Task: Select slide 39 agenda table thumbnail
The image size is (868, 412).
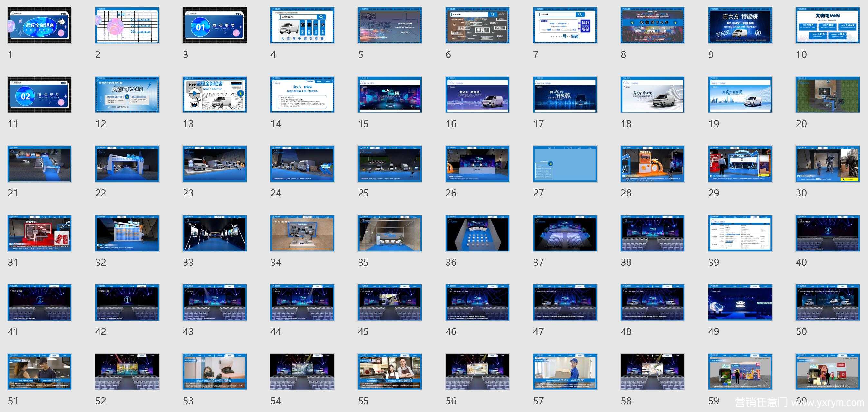Action: [x=740, y=233]
